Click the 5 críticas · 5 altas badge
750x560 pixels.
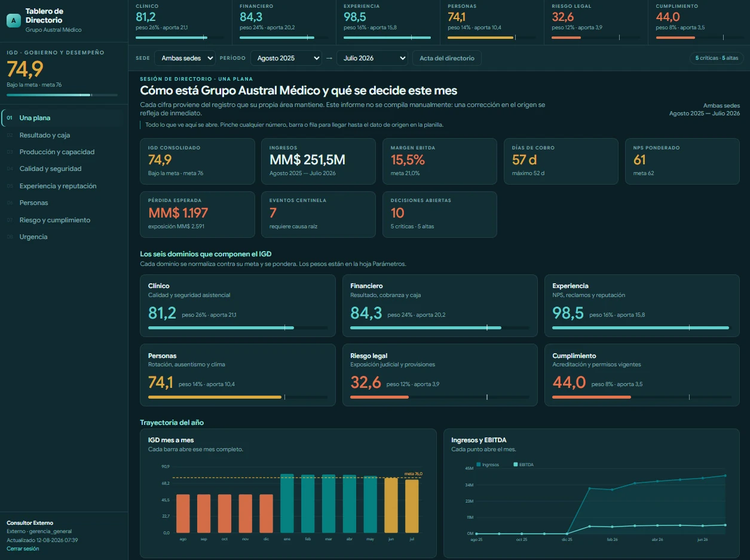[x=717, y=58]
